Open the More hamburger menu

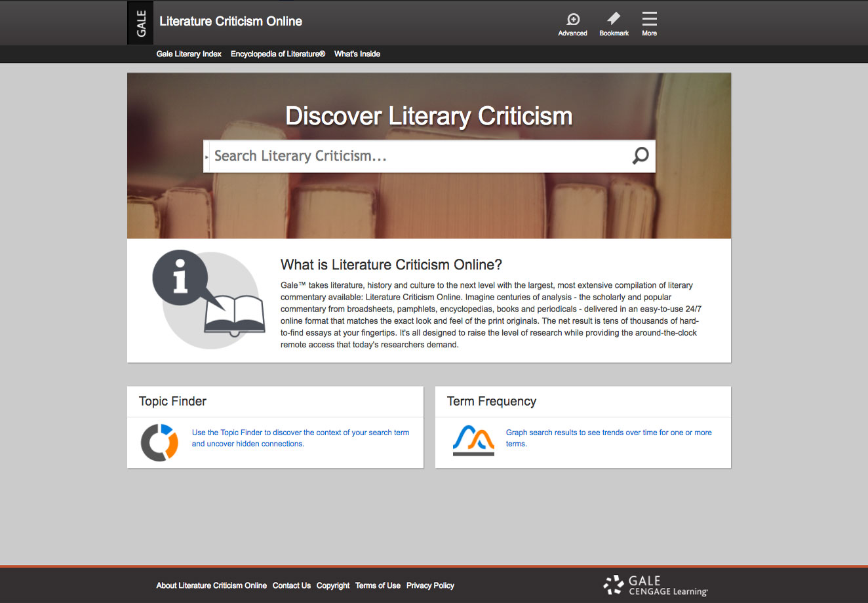coord(649,25)
